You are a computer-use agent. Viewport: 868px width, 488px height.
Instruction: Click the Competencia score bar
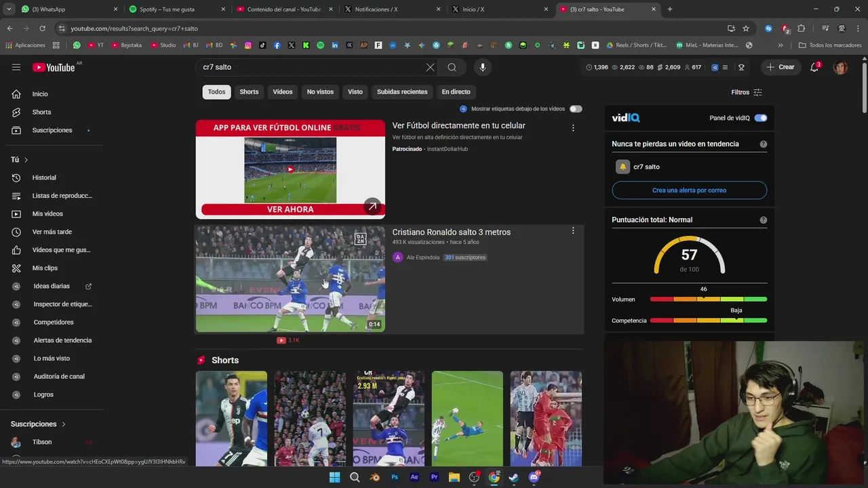(x=708, y=320)
